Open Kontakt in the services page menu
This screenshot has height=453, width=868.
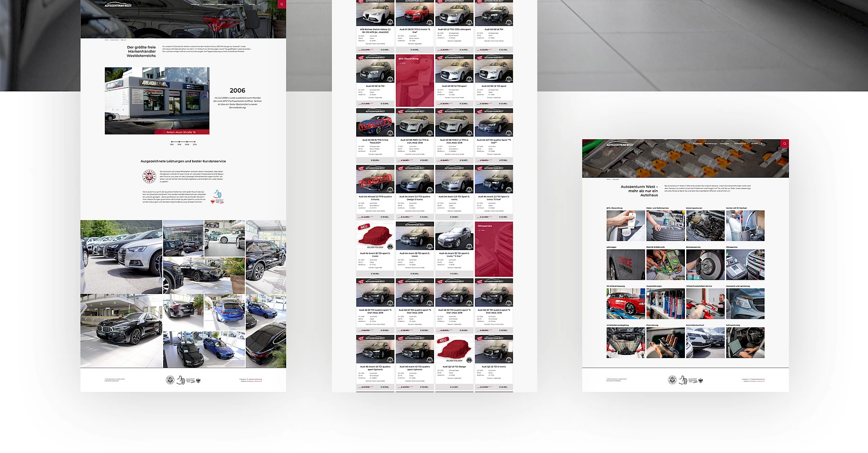(755, 144)
